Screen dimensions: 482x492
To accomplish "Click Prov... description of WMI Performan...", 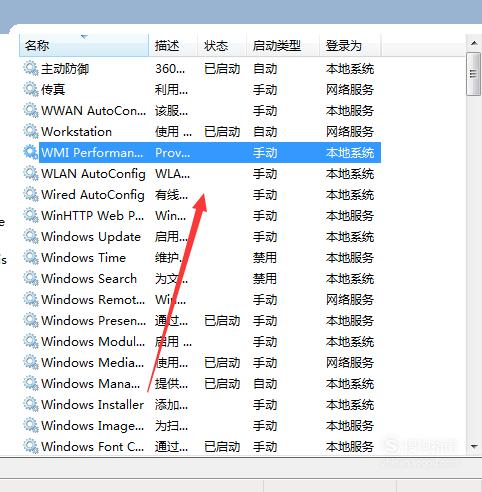I will (x=172, y=153).
